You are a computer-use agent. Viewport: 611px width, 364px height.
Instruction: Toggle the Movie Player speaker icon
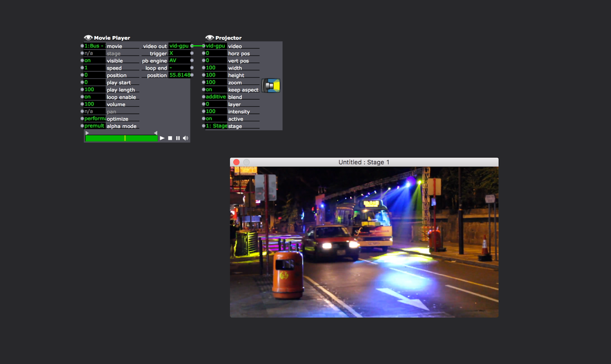point(186,138)
